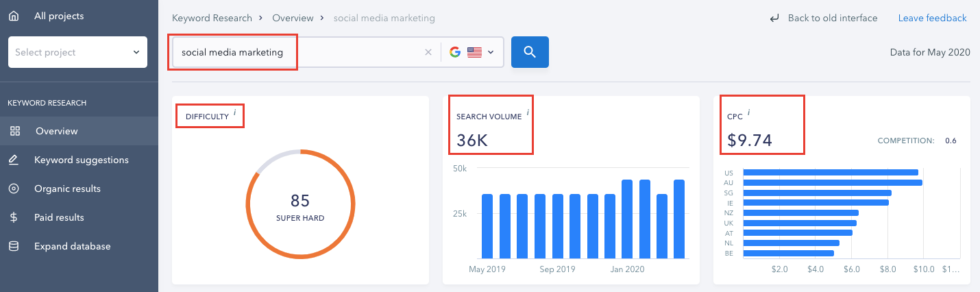
Task: Click the Paid results dollar icon
Action: 14,217
